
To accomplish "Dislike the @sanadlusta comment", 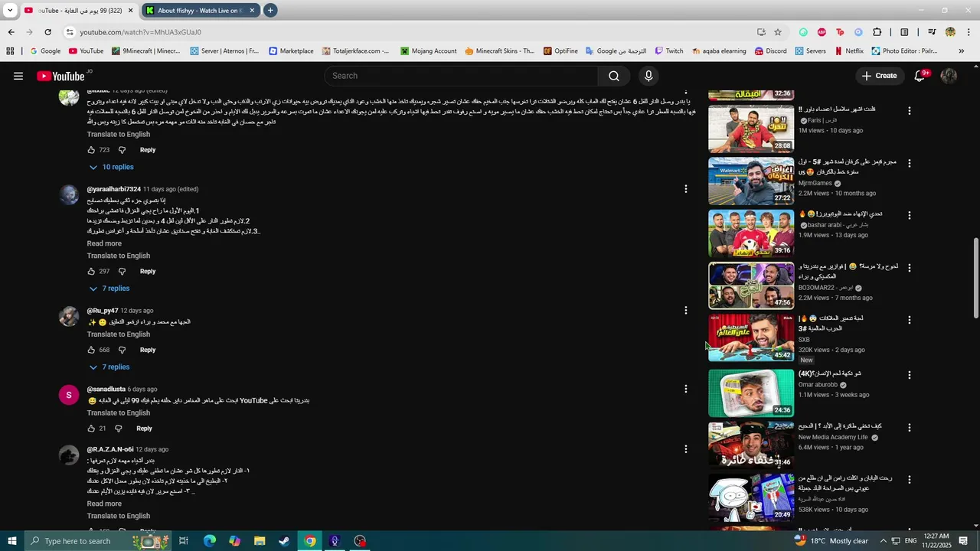I will click(x=118, y=429).
